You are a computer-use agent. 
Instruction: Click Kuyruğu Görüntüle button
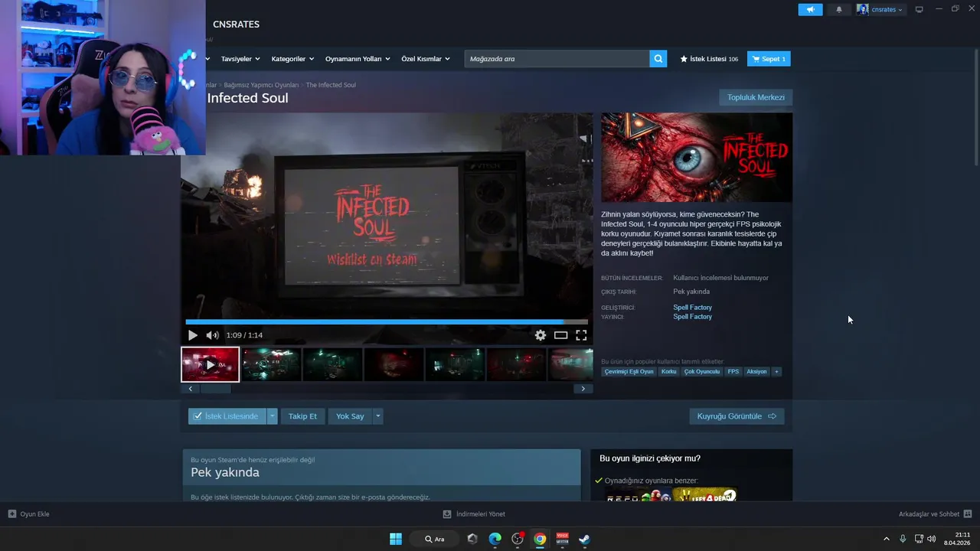(737, 416)
